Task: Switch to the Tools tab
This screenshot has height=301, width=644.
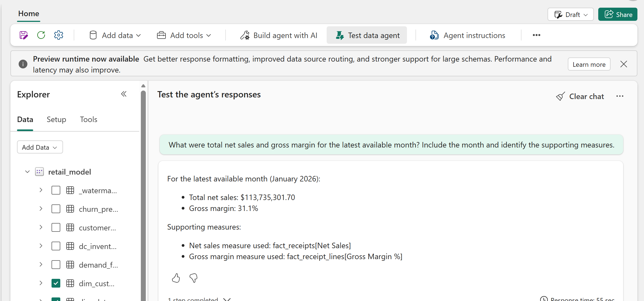Action: [x=89, y=120]
